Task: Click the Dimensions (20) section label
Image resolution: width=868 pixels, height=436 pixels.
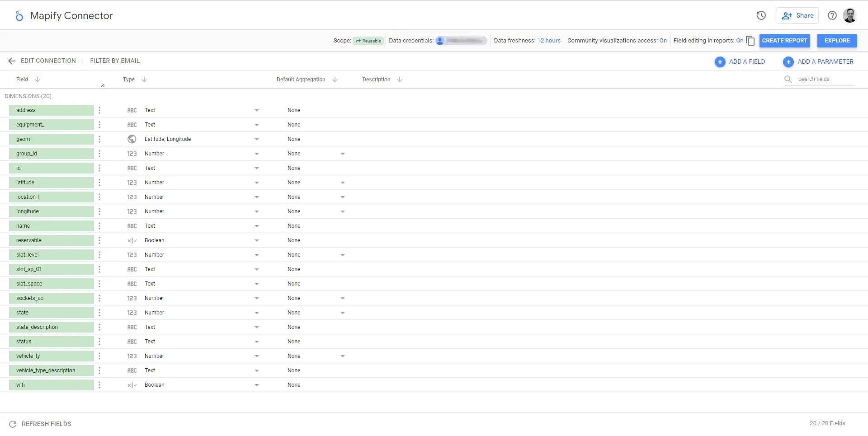Action: click(x=28, y=96)
